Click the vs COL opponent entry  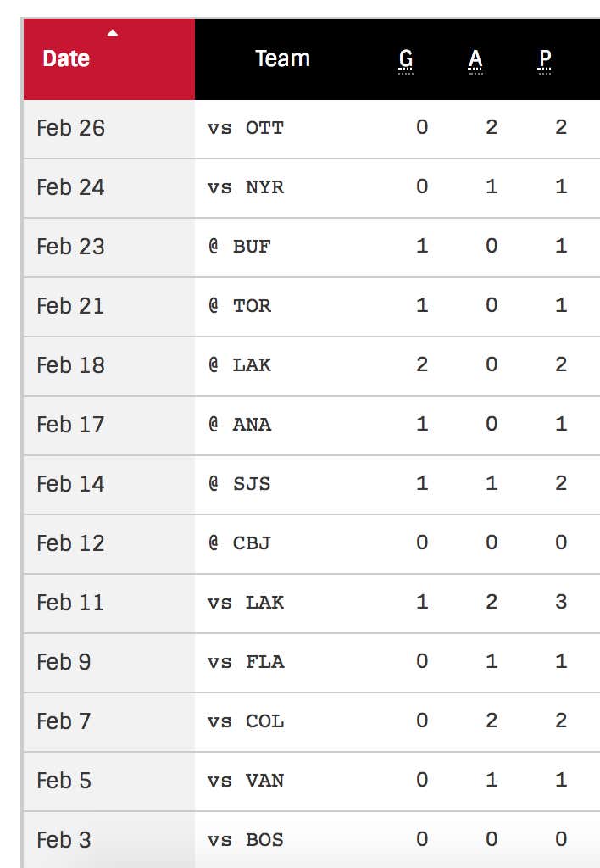(x=246, y=721)
